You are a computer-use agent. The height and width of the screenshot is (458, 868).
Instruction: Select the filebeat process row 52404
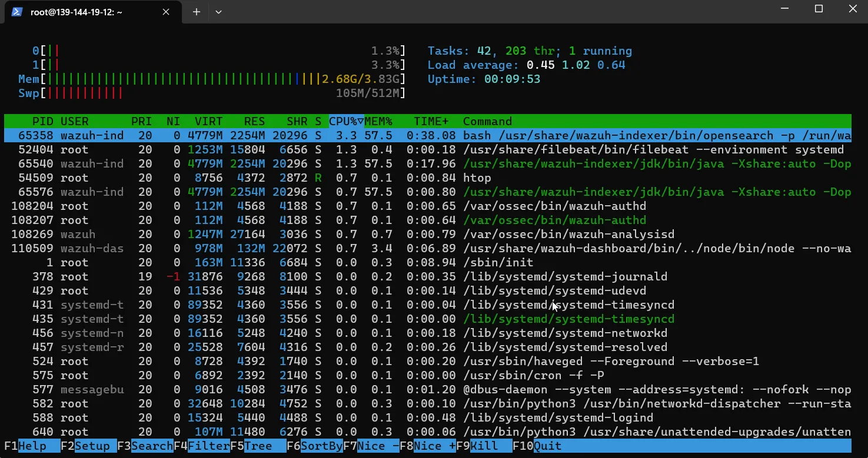coord(428,149)
